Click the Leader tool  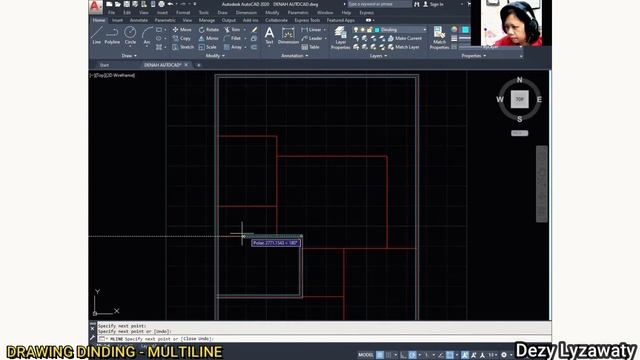tap(312, 38)
